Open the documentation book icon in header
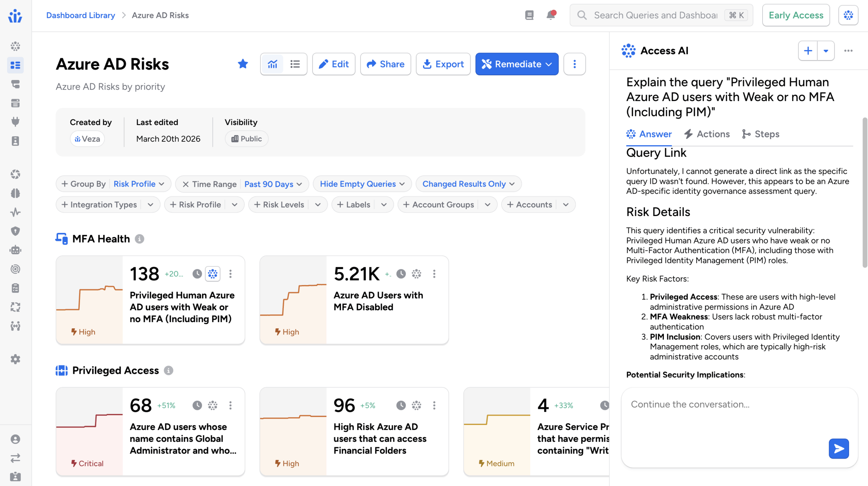868x486 pixels. (x=529, y=15)
